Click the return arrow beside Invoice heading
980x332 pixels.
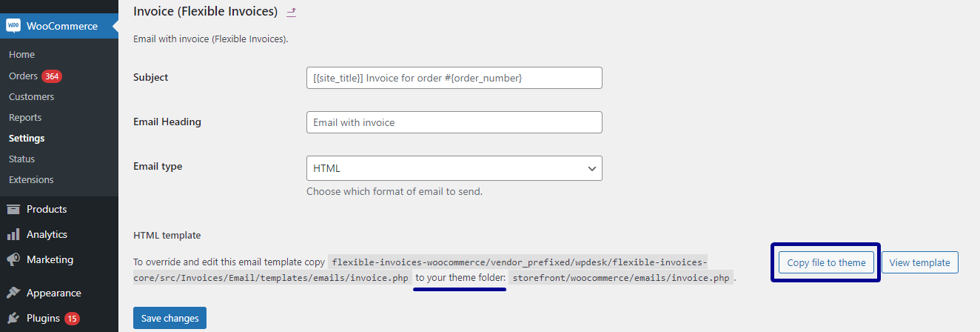click(x=291, y=12)
